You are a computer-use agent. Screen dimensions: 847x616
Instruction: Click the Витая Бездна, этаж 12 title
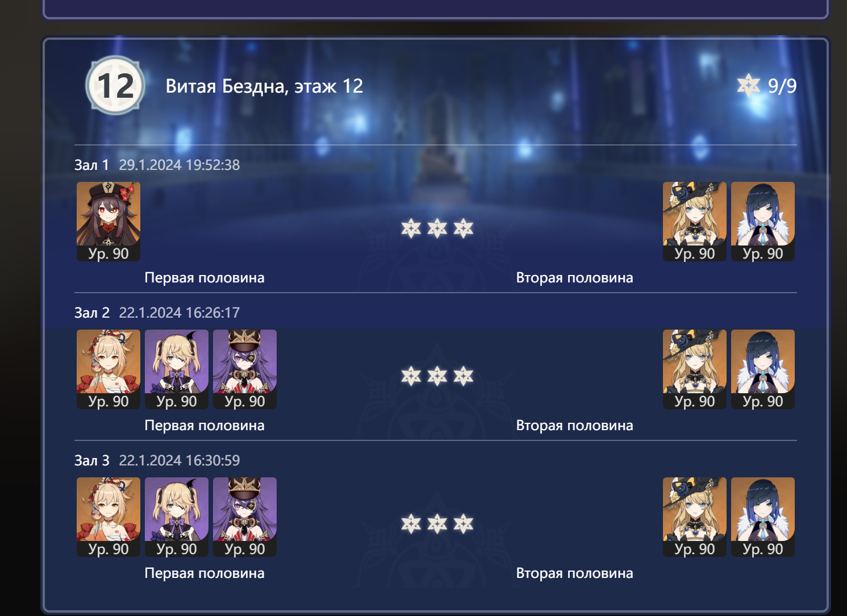pos(264,86)
